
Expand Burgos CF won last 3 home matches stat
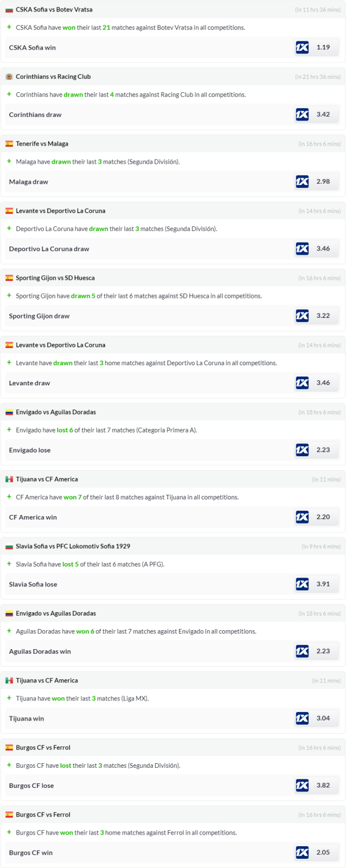(x=9, y=832)
